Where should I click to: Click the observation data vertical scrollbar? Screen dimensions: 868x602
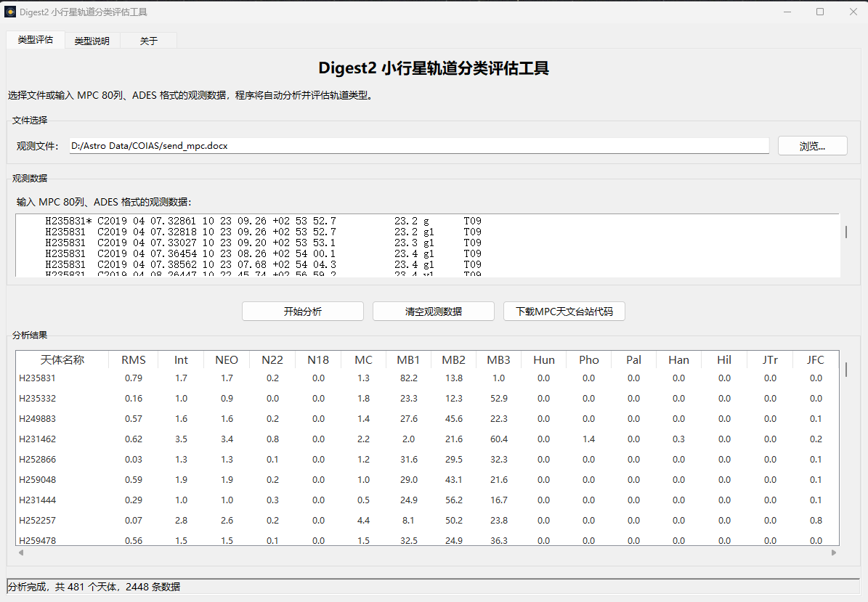point(846,232)
